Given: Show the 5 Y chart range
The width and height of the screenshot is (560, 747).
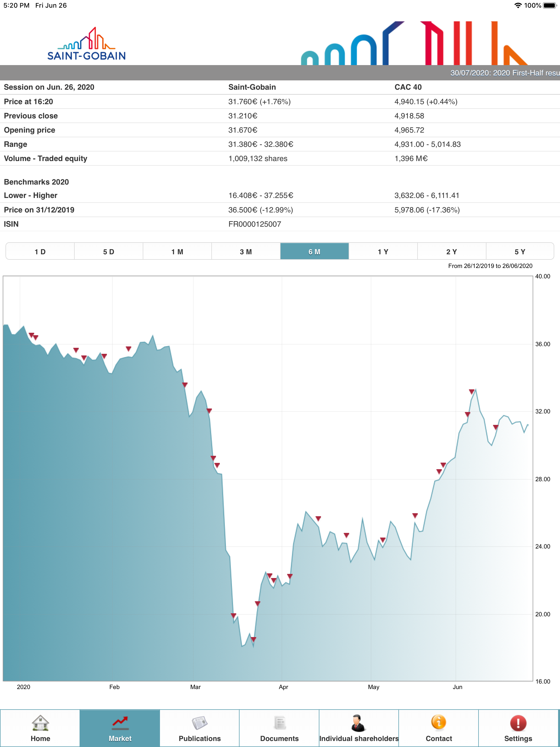Looking at the screenshot, I should pyautogui.click(x=520, y=252).
